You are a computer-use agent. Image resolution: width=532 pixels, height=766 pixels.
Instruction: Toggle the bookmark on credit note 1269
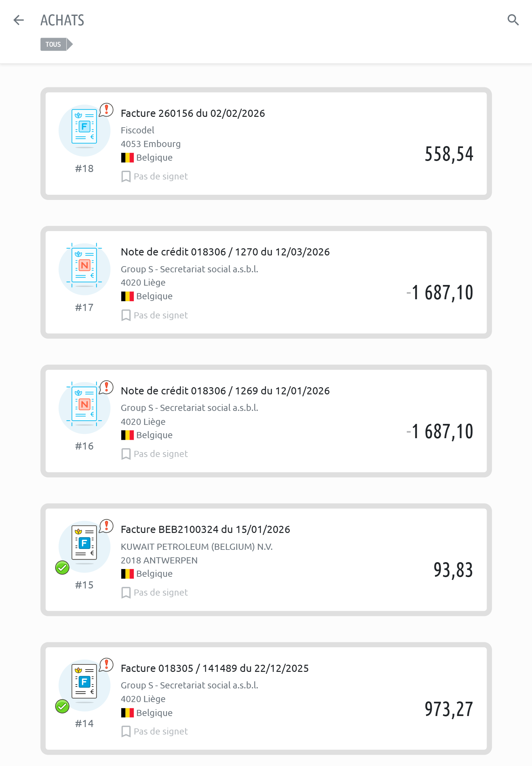pos(126,454)
